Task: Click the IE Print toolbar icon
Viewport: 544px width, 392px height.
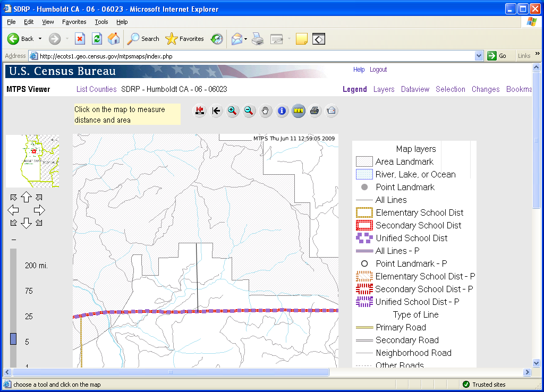Action: coord(258,39)
